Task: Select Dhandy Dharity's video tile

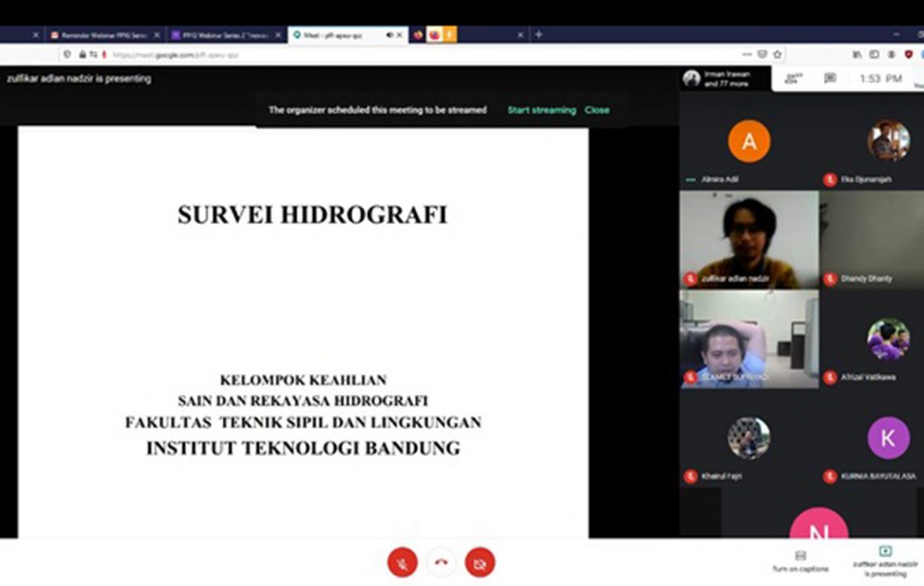Action: coord(873,239)
